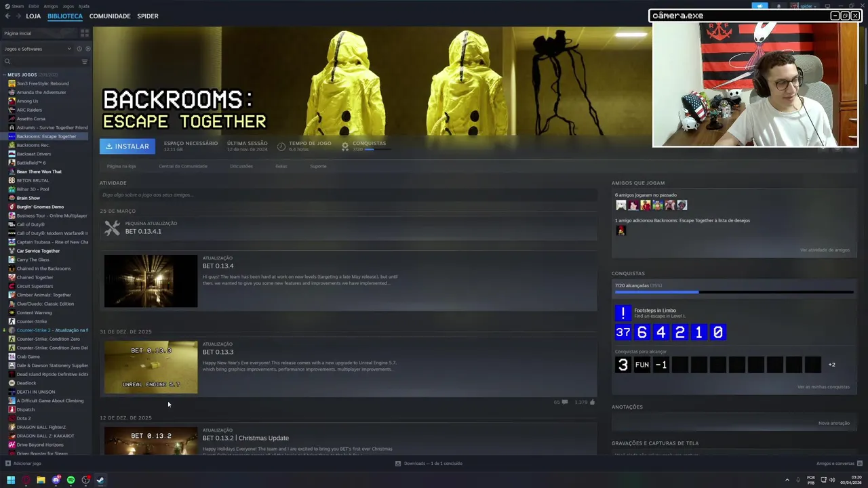Select Dota 2 in the game list
The width and height of the screenshot is (868, 488).
pos(24,418)
